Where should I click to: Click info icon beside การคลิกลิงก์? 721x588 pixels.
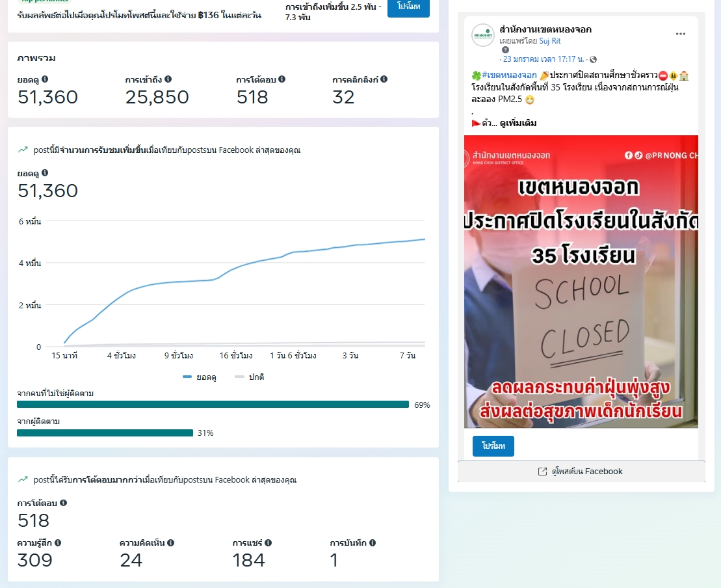coord(384,79)
